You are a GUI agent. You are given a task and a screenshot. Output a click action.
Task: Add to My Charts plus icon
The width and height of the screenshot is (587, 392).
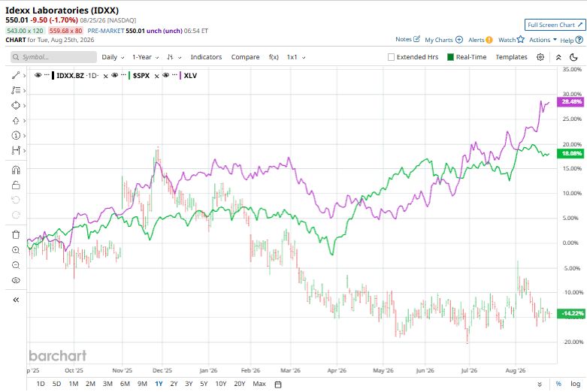[459, 40]
